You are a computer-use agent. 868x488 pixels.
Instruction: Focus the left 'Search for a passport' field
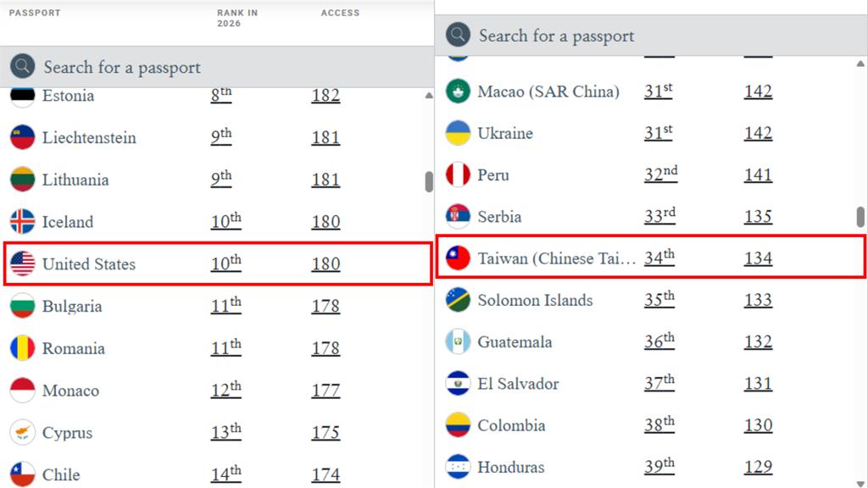[x=217, y=67]
